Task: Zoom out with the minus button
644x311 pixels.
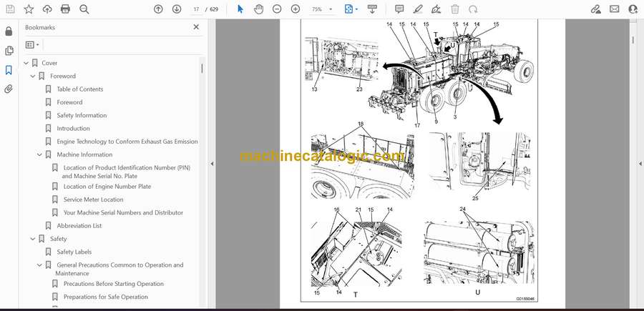Action: click(277, 9)
